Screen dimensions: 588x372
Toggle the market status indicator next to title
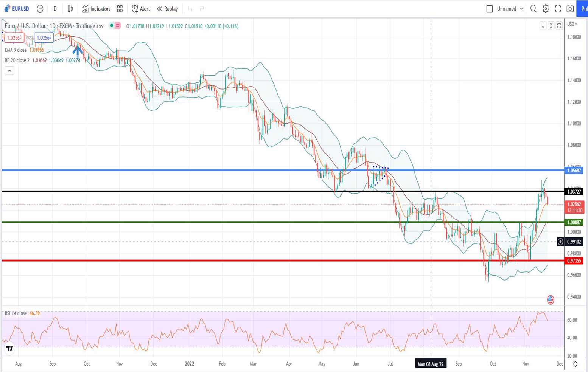(x=111, y=26)
